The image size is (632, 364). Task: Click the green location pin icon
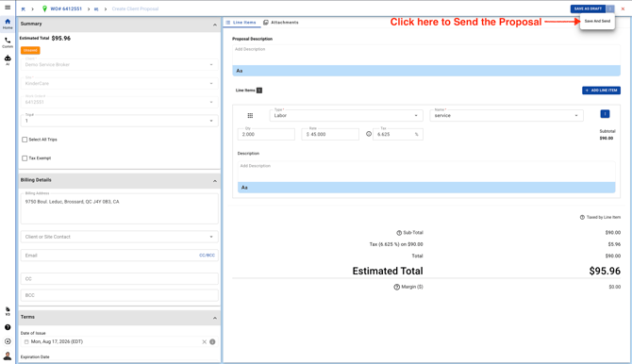point(44,8)
